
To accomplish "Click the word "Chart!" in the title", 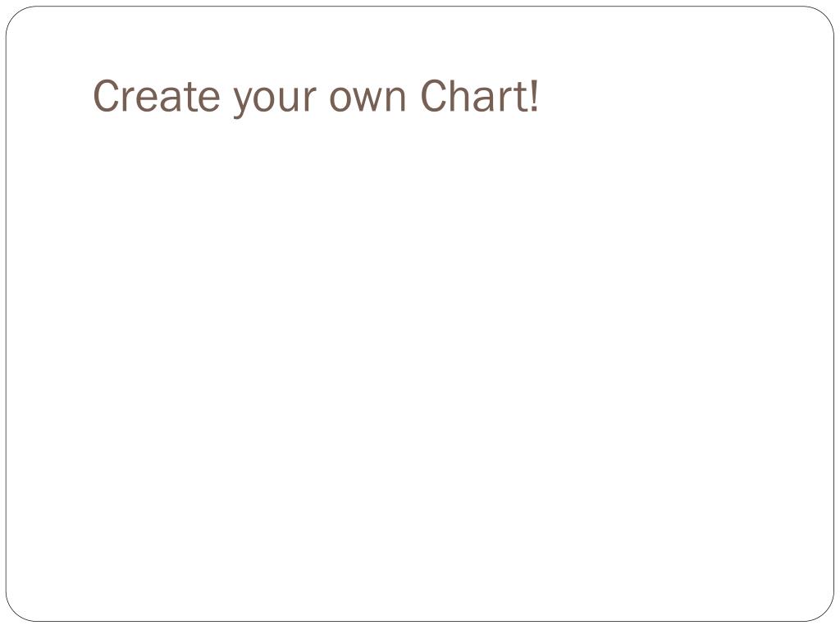I will (480, 97).
